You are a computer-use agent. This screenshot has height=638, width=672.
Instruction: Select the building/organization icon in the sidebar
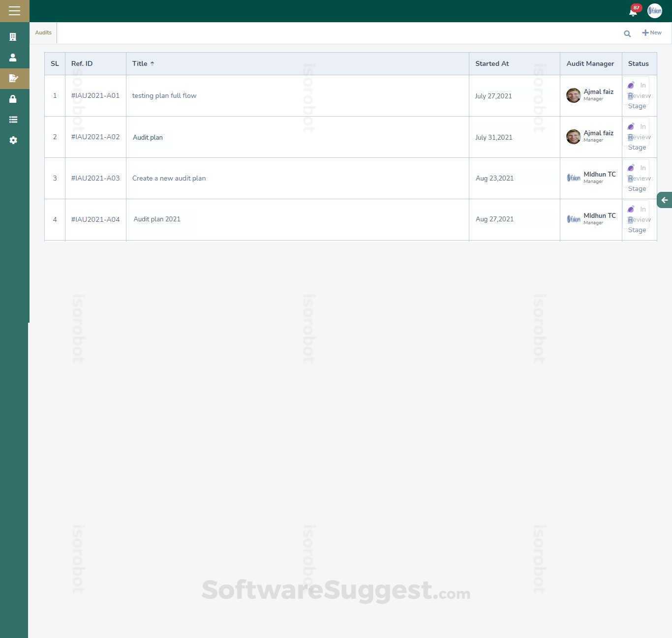13,36
